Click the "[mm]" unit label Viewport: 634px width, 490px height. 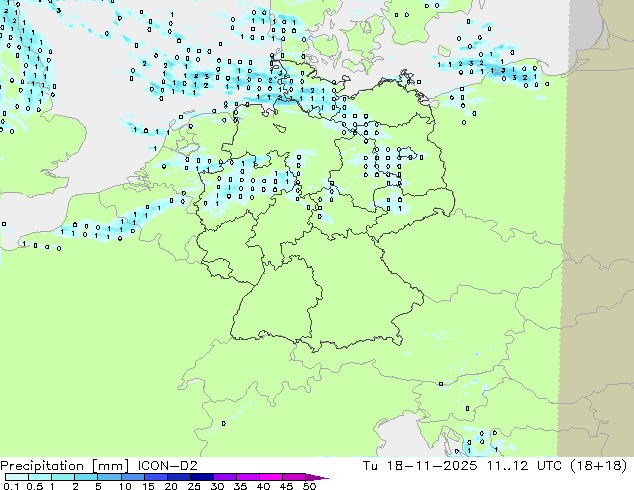point(111,466)
